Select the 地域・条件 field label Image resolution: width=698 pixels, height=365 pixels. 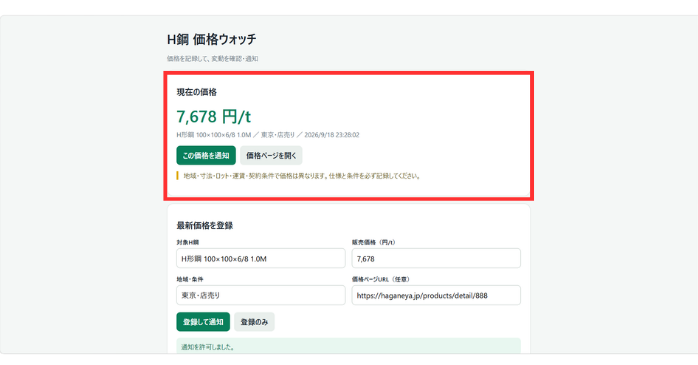click(x=190, y=279)
